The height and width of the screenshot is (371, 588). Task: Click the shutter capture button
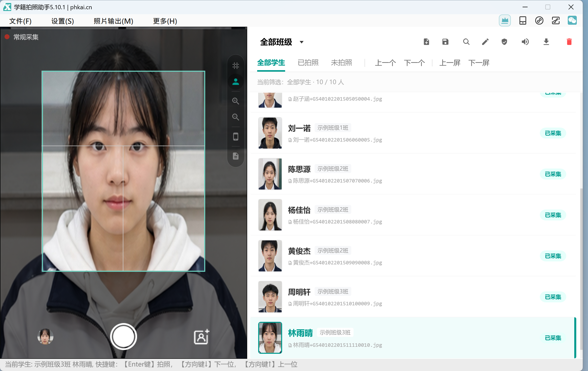point(123,336)
